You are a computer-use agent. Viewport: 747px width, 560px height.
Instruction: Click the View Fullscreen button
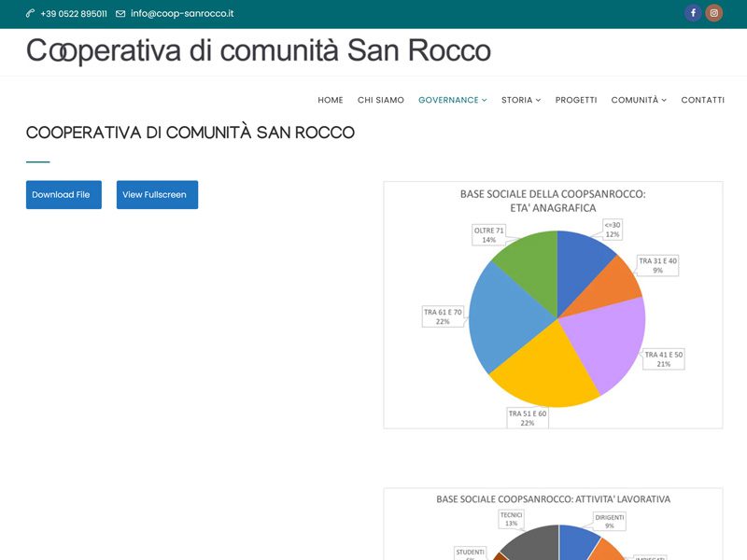click(157, 194)
